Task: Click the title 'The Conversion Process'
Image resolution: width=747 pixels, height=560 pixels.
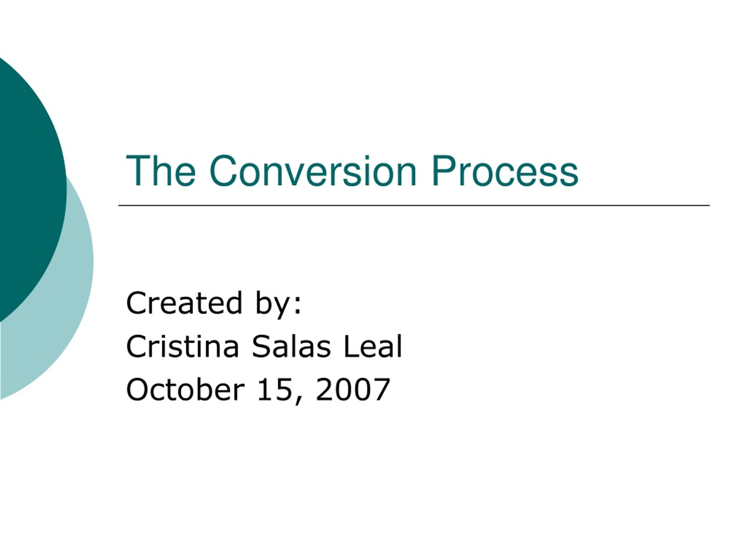Action: tap(352, 171)
